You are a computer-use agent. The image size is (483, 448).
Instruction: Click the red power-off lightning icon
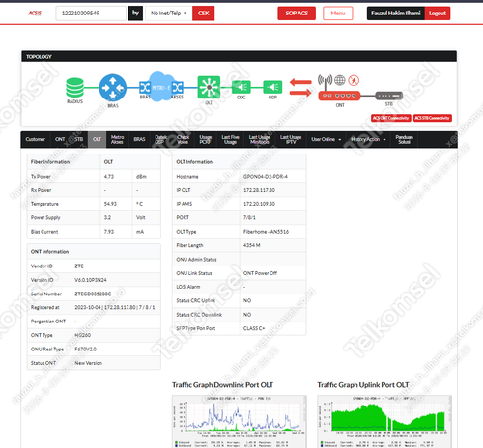(x=354, y=80)
